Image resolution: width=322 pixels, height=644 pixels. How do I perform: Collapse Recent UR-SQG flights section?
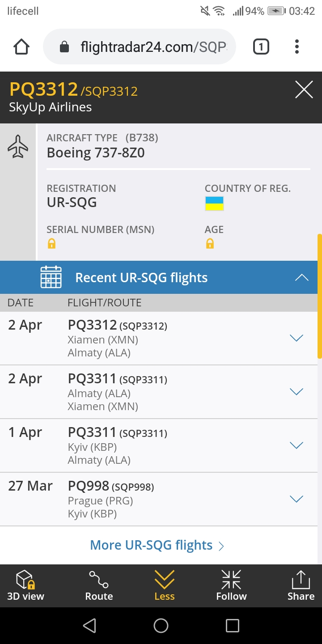302,278
